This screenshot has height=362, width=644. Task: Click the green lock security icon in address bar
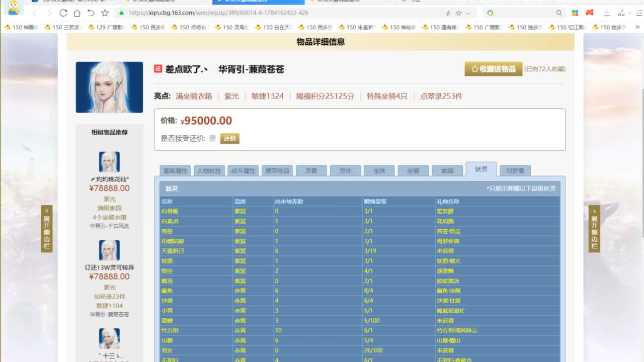point(121,13)
